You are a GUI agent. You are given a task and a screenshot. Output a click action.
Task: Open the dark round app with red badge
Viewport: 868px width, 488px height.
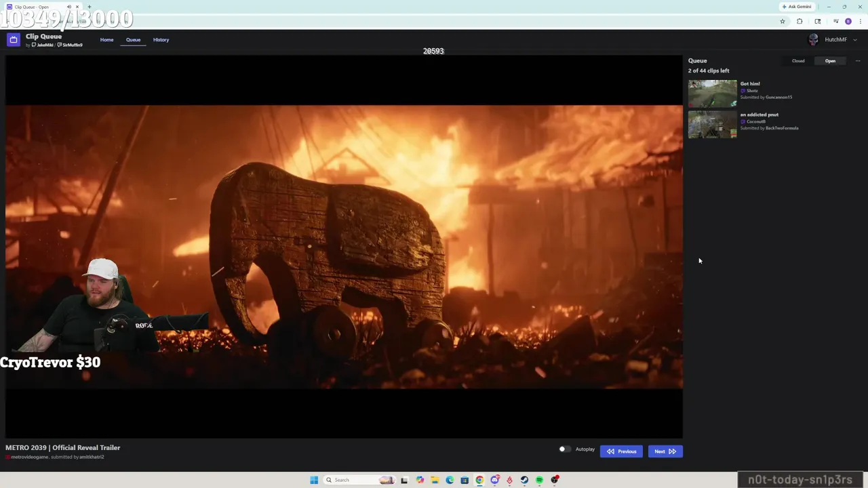pos(555,480)
